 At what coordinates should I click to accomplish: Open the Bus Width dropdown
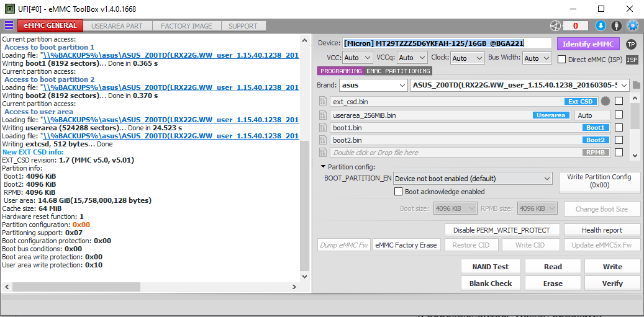pyautogui.click(x=537, y=58)
